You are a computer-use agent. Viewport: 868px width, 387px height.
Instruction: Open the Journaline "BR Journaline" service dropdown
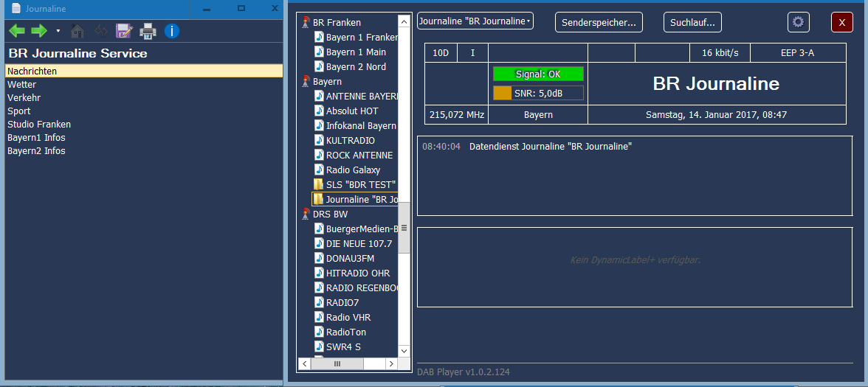pyautogui.click(x=475, y=21)
